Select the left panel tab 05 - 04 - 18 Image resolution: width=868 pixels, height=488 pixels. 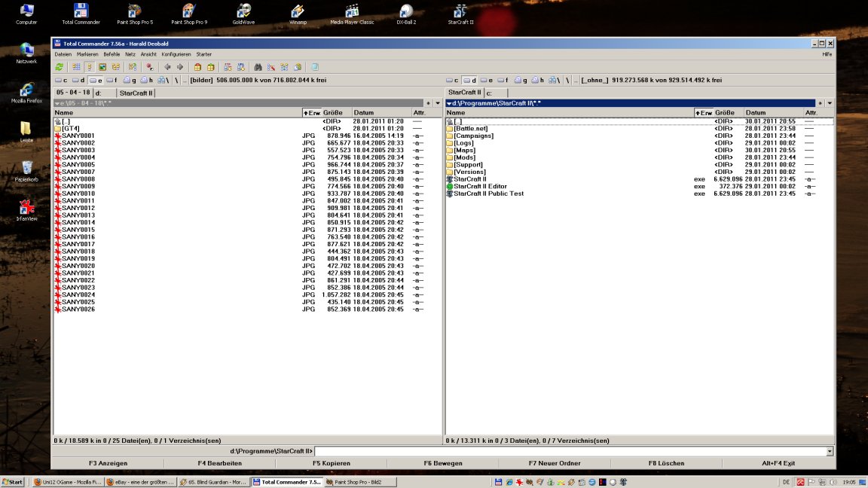click(73, 93)
